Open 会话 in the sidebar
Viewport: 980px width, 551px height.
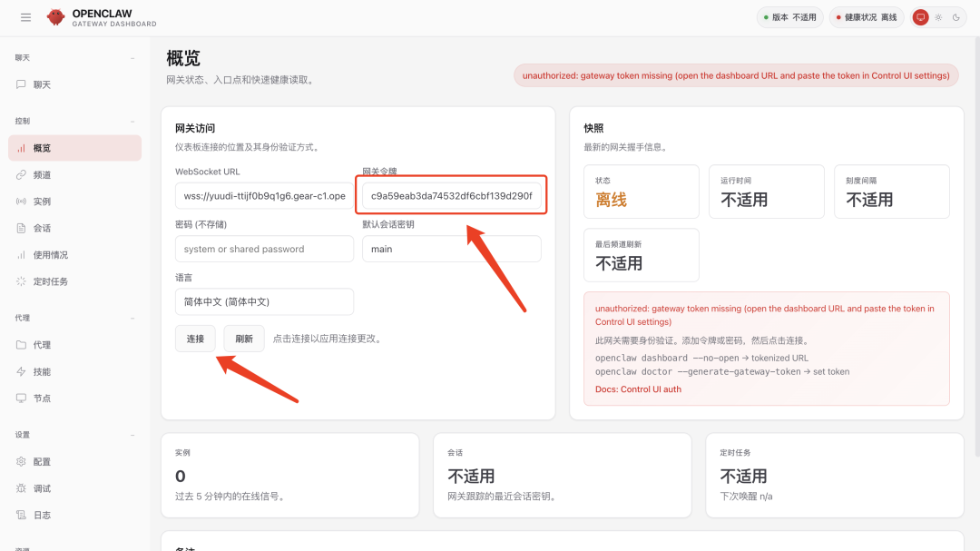point(75,228)
